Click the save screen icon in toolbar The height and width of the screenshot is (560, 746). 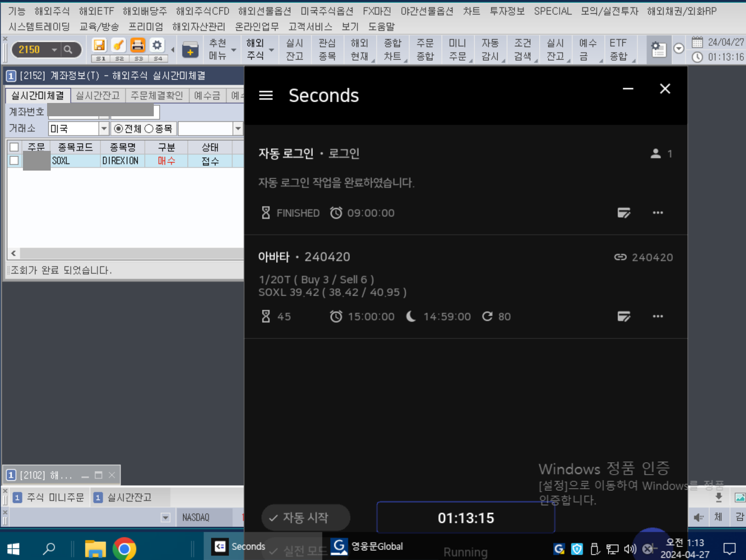(99, 45)
